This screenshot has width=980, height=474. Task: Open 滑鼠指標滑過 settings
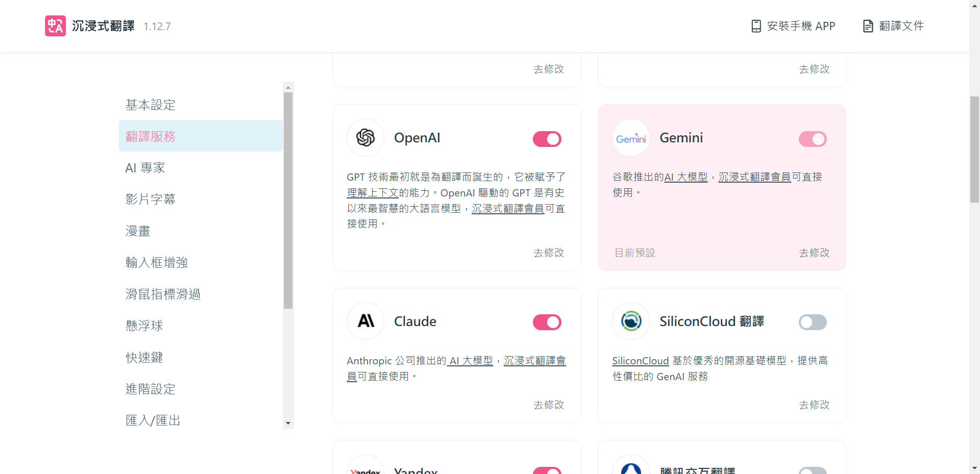(201, 294)
